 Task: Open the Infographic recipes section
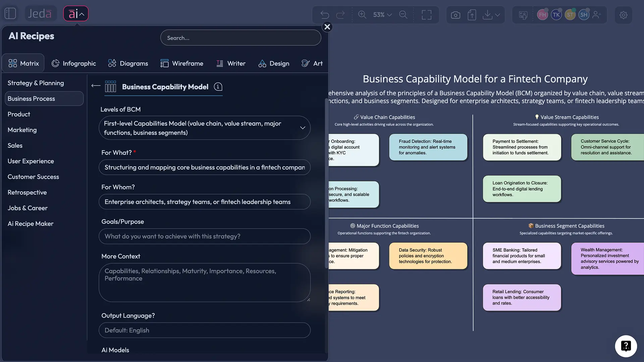[x=74, y=63]
